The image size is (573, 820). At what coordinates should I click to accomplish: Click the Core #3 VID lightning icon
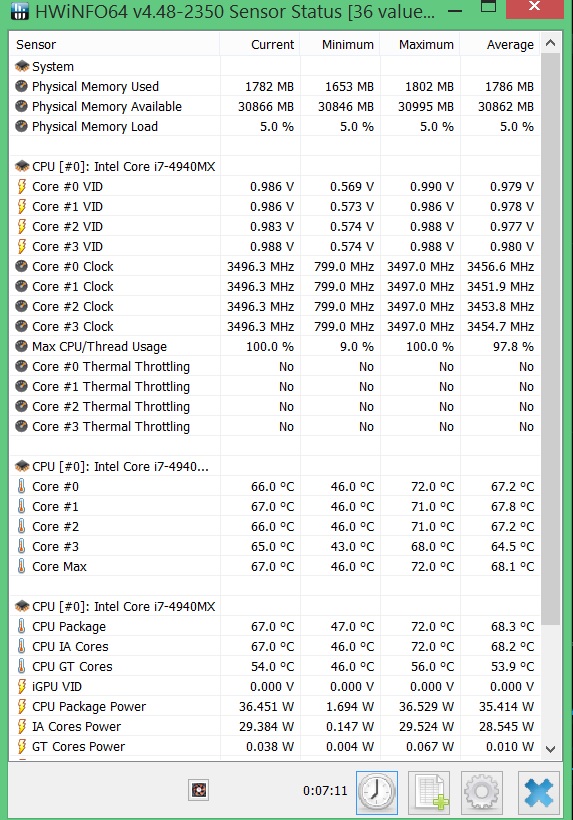[21, 246]
